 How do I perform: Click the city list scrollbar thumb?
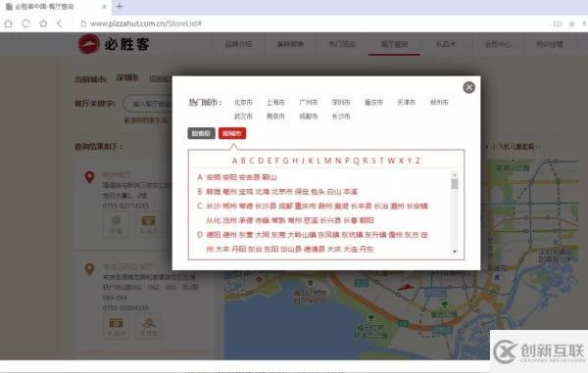[455, 184]
